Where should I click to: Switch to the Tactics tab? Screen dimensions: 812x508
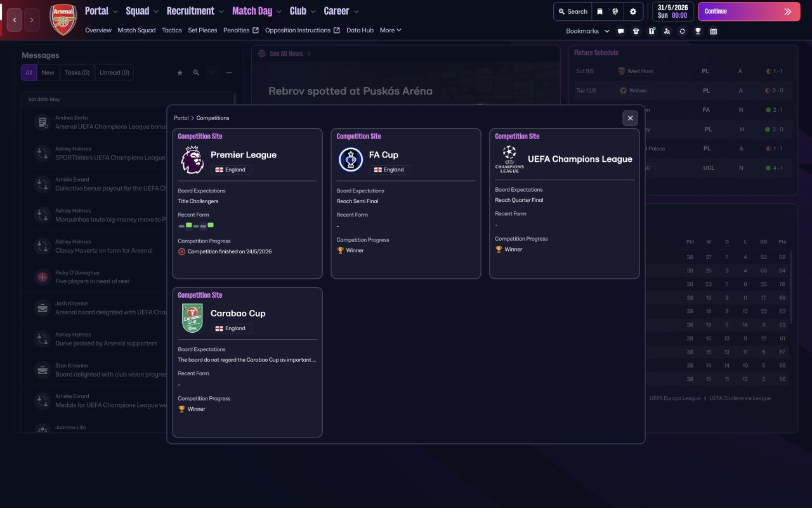click(x=172, y=30)
